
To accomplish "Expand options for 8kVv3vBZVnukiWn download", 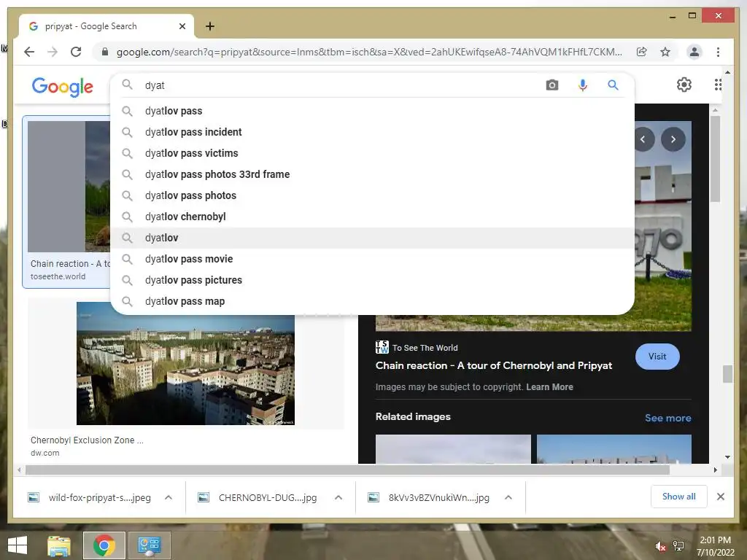I will click(508, 497).
